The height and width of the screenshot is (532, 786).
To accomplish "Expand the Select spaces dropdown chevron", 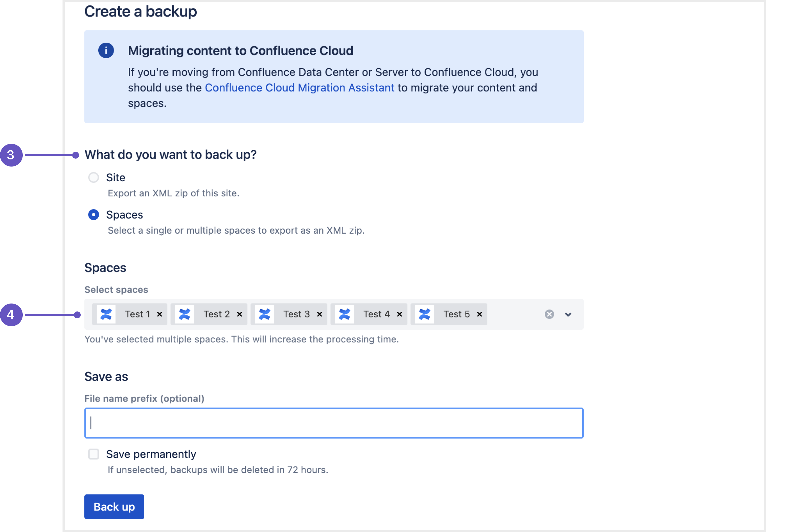I will coord(568,315).
